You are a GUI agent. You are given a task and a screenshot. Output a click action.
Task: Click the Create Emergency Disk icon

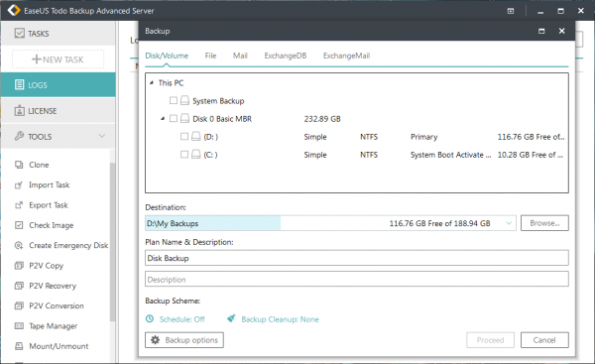[x=19, y=245]
